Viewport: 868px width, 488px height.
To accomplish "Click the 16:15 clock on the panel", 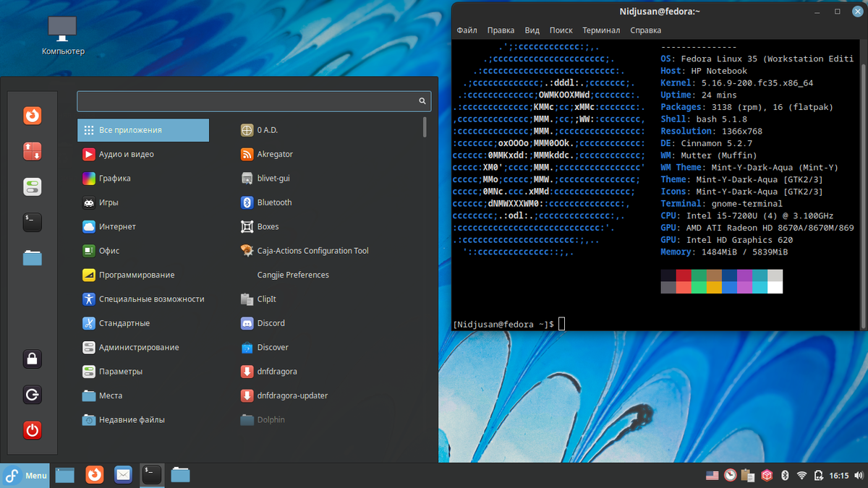I will (839, 476).
